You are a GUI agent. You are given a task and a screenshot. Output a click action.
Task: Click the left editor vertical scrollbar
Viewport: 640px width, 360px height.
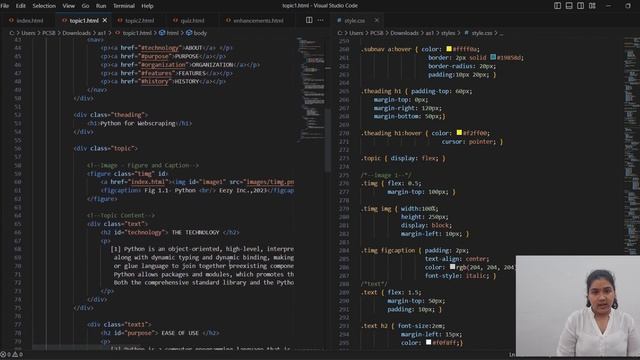(x=328, y=140)
